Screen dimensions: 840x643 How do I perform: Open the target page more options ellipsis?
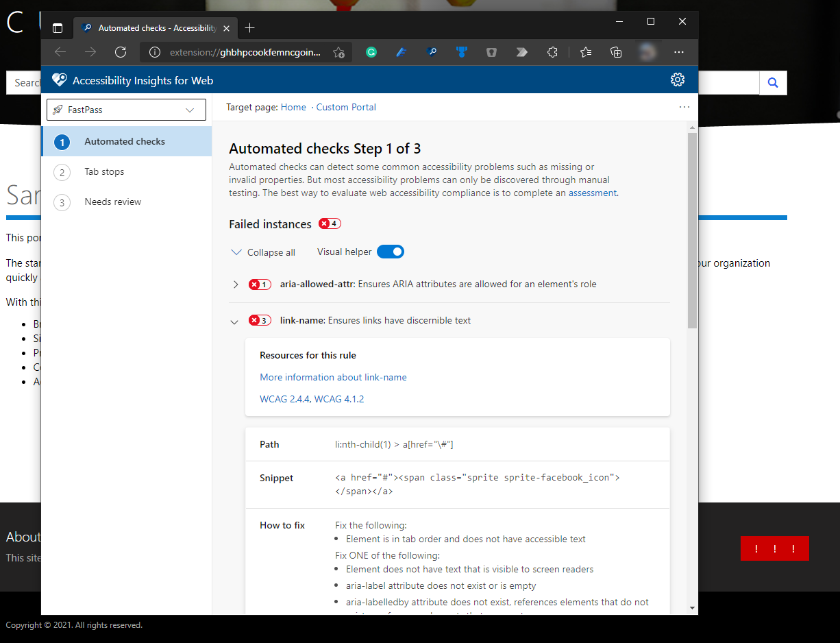[x=684, y=107]
